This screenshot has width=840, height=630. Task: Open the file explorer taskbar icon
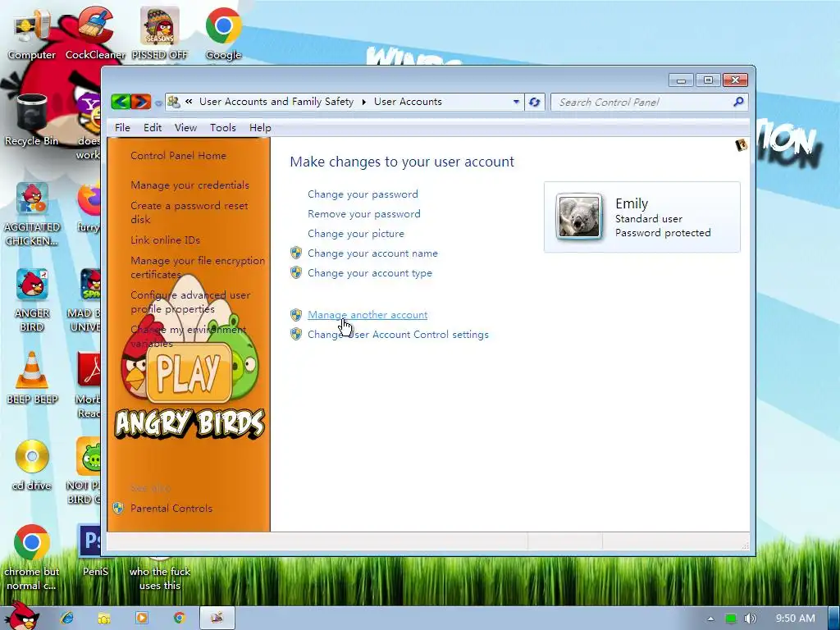[x=104, y=618]
